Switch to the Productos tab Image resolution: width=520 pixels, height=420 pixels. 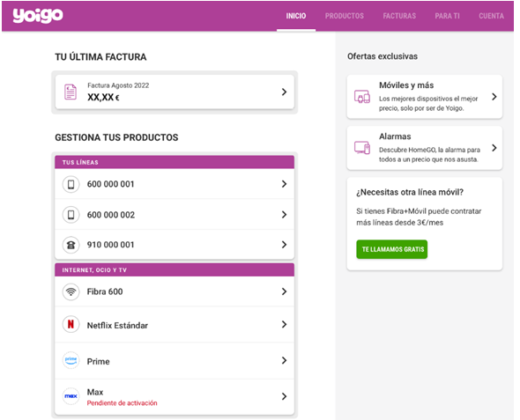point(345,16)
